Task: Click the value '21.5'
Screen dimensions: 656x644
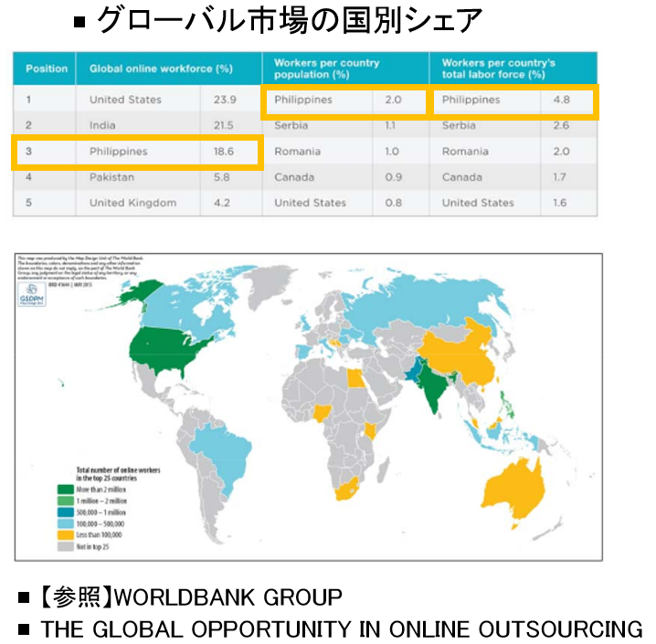Action: tap(224, 125)
